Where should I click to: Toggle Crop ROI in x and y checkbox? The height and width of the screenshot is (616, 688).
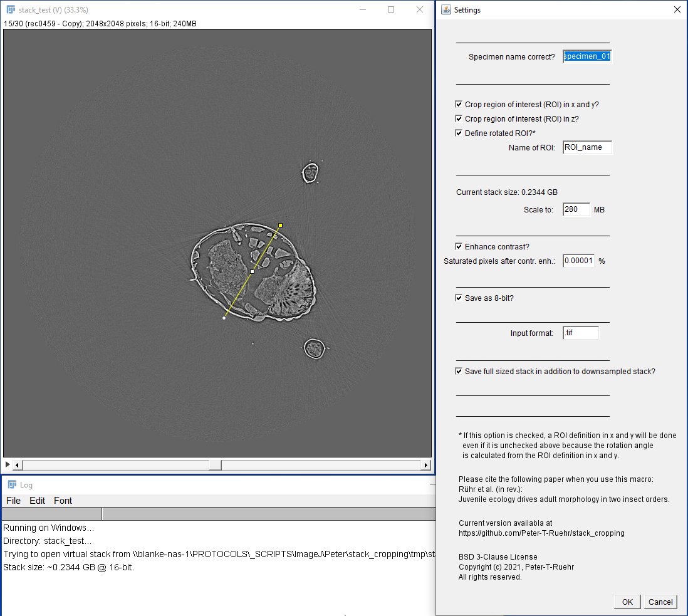(x=459, y=104)
